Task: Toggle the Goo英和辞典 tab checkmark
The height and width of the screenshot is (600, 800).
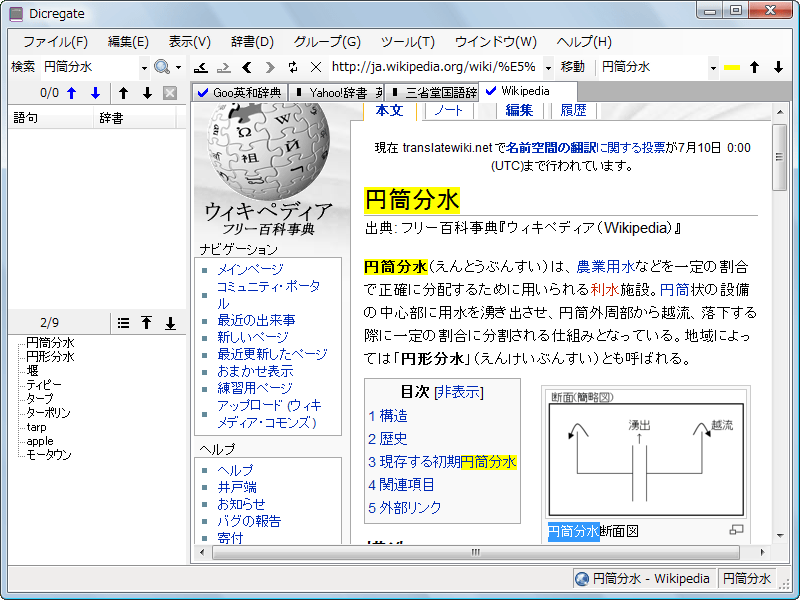Action: click(203, 92)
